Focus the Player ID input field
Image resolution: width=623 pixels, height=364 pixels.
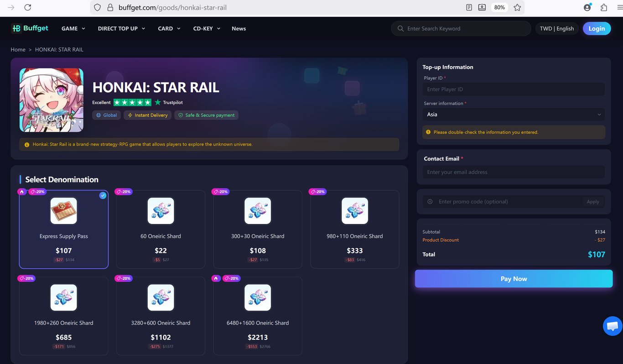514,89
